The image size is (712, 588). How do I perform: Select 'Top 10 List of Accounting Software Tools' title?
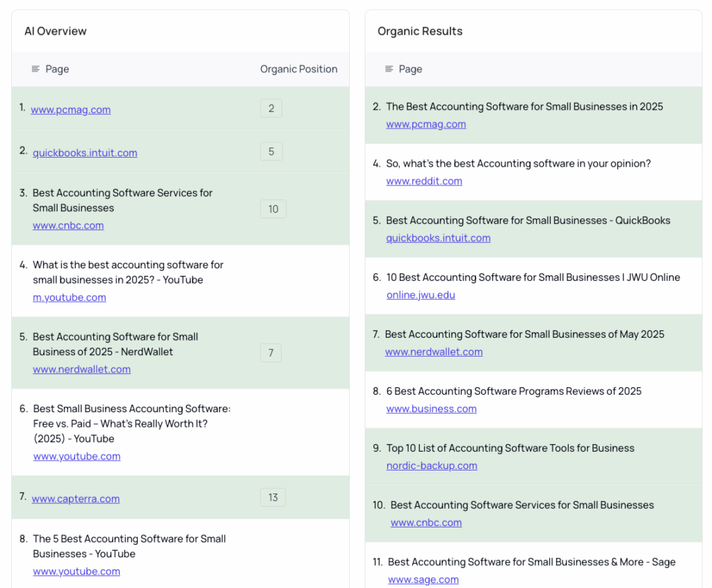[510, 448]
